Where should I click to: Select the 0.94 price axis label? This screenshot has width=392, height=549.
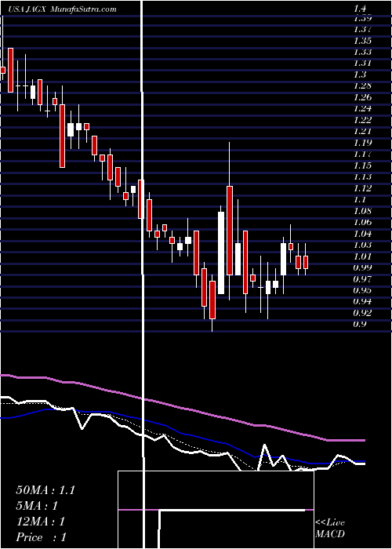(x=362, y=301)
